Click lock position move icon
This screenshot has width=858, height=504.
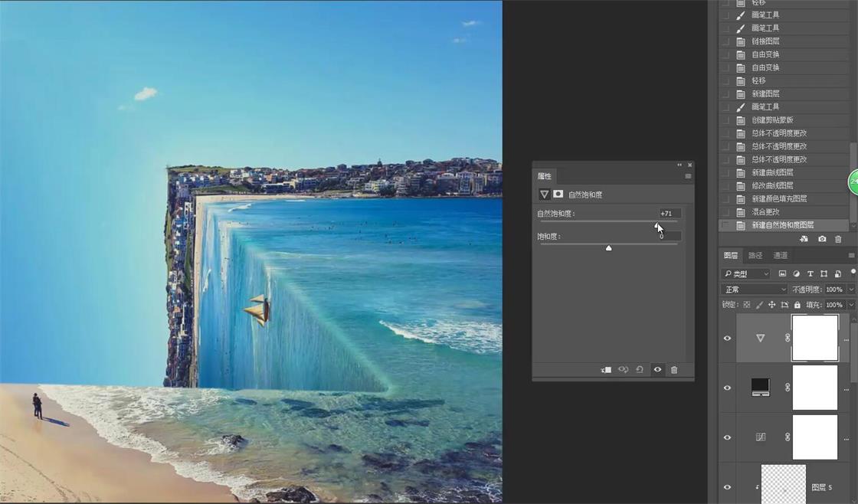pyautogui.click(x=771, y=305)
